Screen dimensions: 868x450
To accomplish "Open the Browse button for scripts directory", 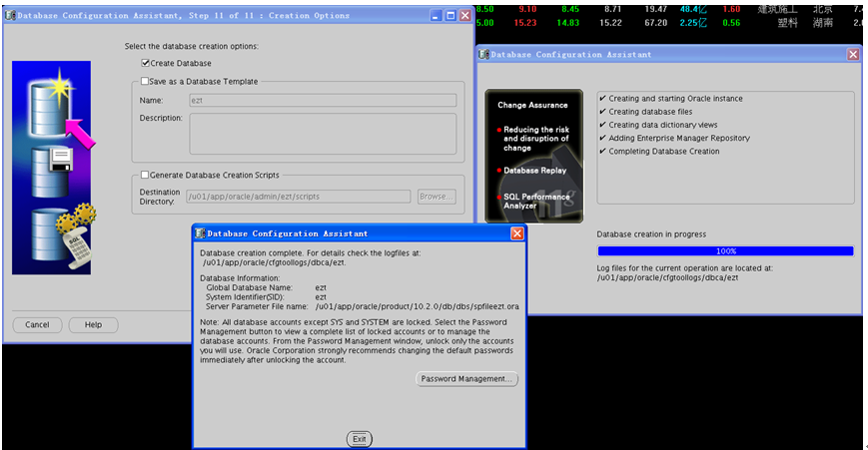I will 436,197.
